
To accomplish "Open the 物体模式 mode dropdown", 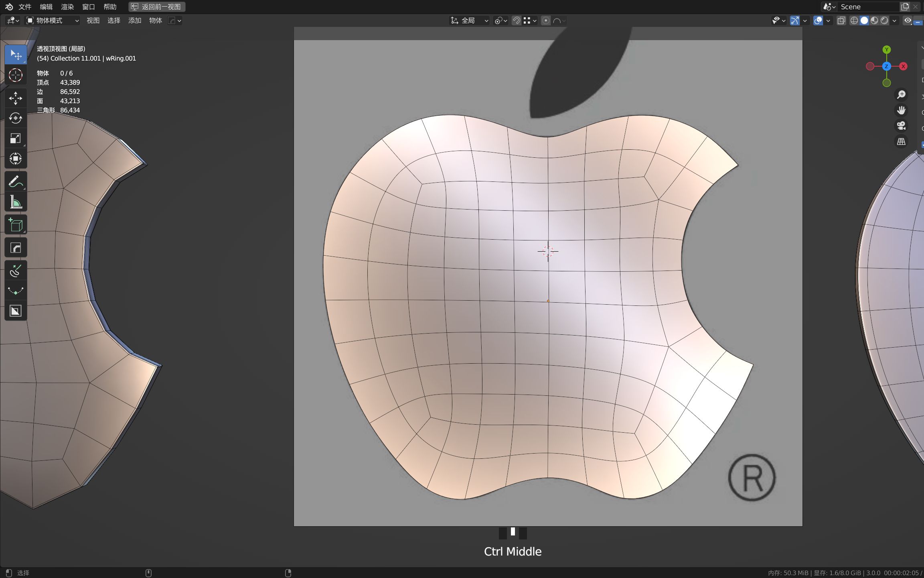I will coord(53,20).
